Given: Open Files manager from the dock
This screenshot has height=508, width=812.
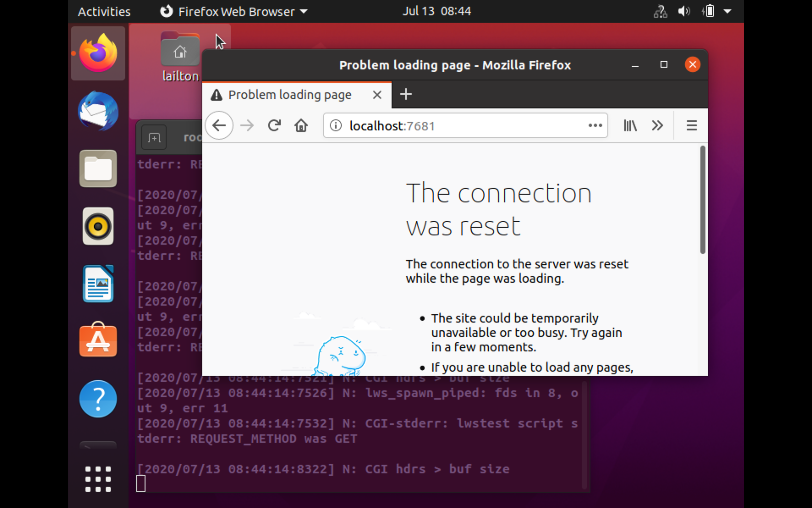Looking at the screenshot, I should [x=98, y=168].
